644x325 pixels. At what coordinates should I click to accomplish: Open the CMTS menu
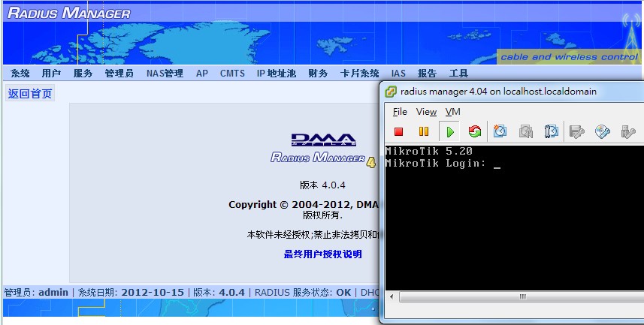[x=232, y=74]
